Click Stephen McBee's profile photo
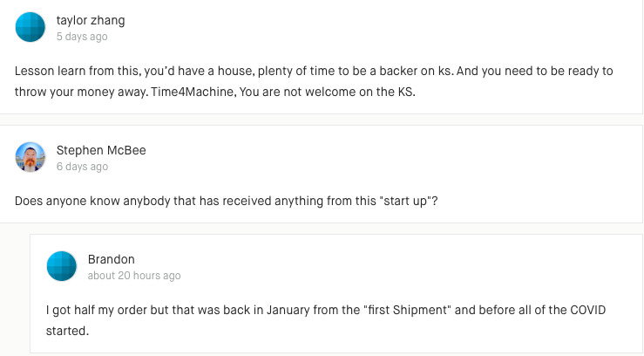644x356 pixels. click(31, 157)
